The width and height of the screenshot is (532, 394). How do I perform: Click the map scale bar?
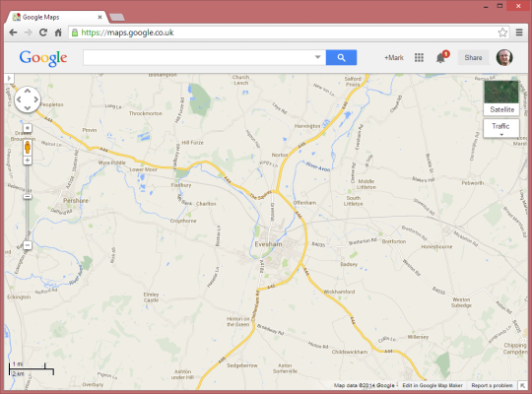(x=32, y=369)
